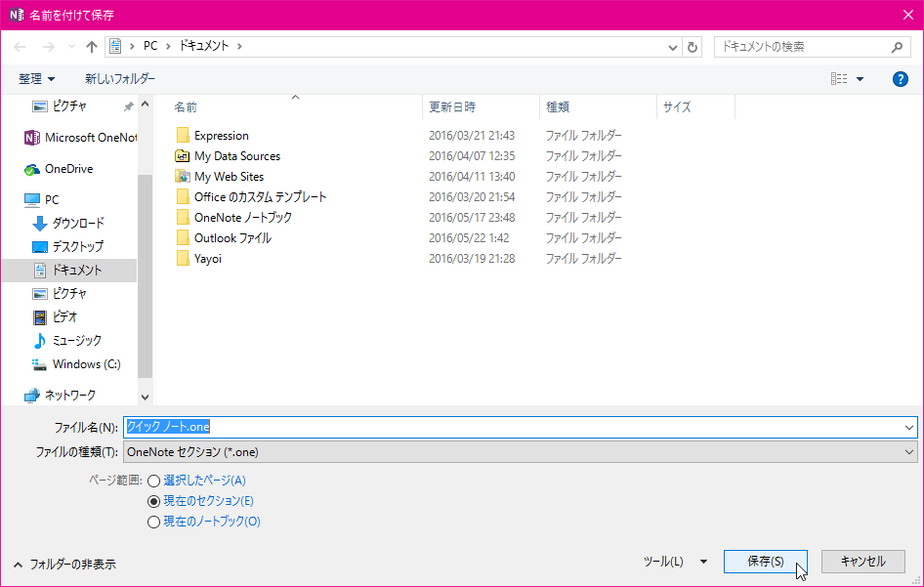This screenshot has height=587, width=924.
Task: Select the Expression folder icon
Action: pyautogui.click(x=183, y=136)
